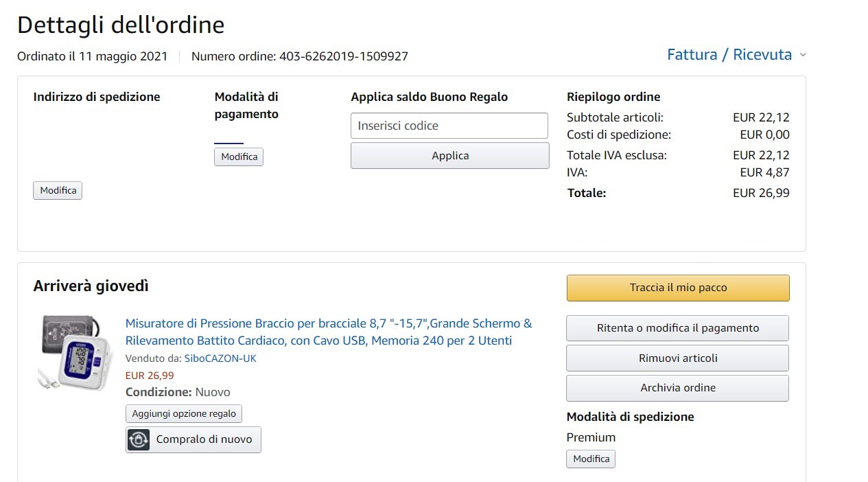The image size is (868, 482).
Task: Choose Rimuovi articoli
Action: [677, 358]
